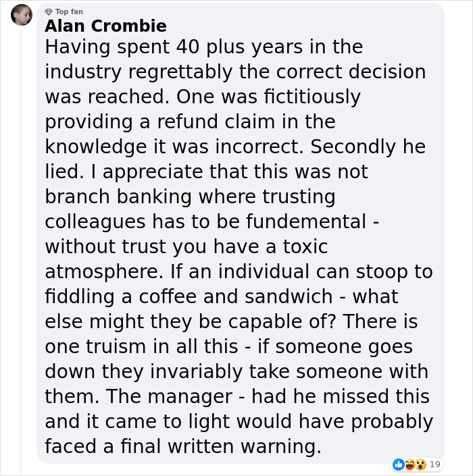This screenshot has height=476, width=473.
Task: Click the words "branch banking" in the comment
Action: pyautogui.click(x=126, y=196)
